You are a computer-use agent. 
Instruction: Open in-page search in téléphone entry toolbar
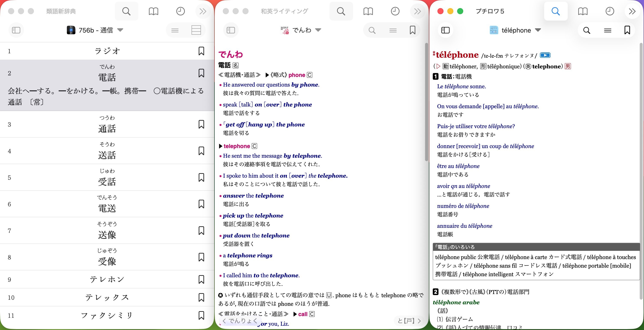coord(587,30)
